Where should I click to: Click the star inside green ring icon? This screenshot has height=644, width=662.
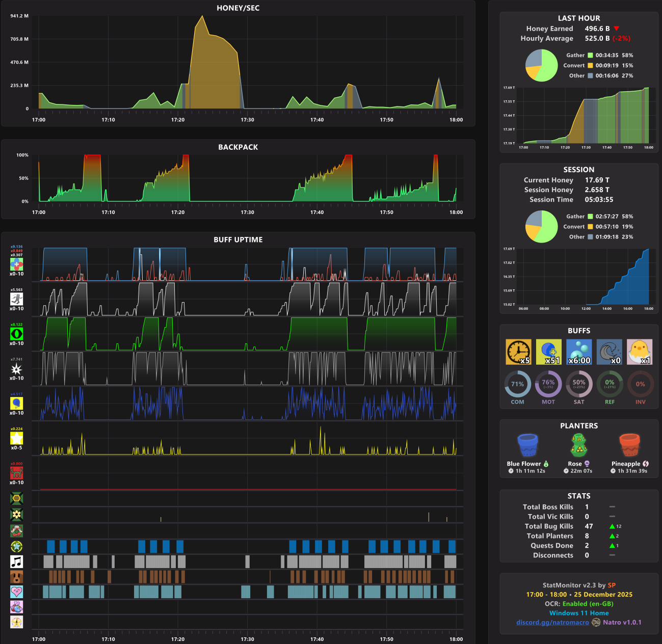point(17,547)
